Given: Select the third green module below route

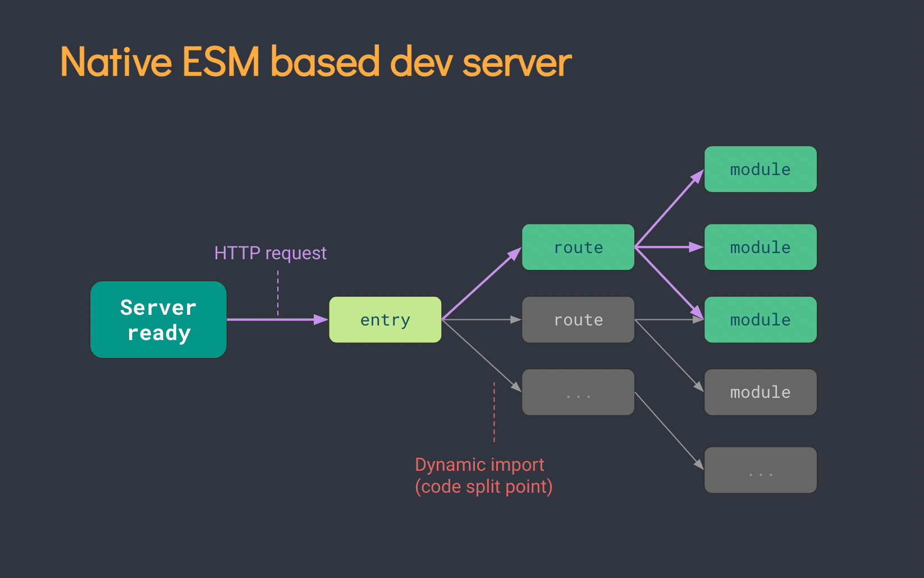Looking at the screenshot, I should pos(760,319).
